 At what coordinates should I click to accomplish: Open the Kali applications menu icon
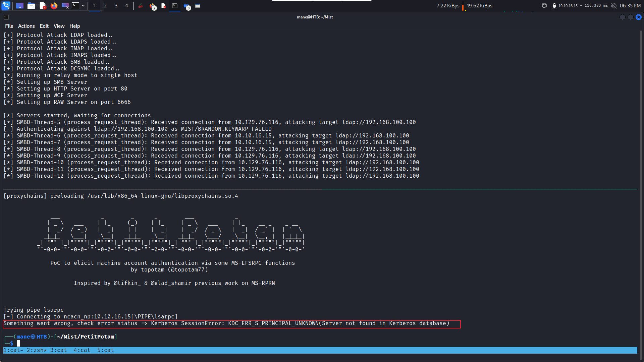[x=6, y=6]
